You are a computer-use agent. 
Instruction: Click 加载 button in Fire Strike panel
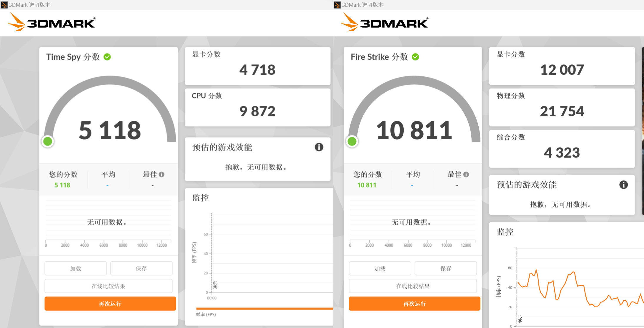click(x=380, y=268)
